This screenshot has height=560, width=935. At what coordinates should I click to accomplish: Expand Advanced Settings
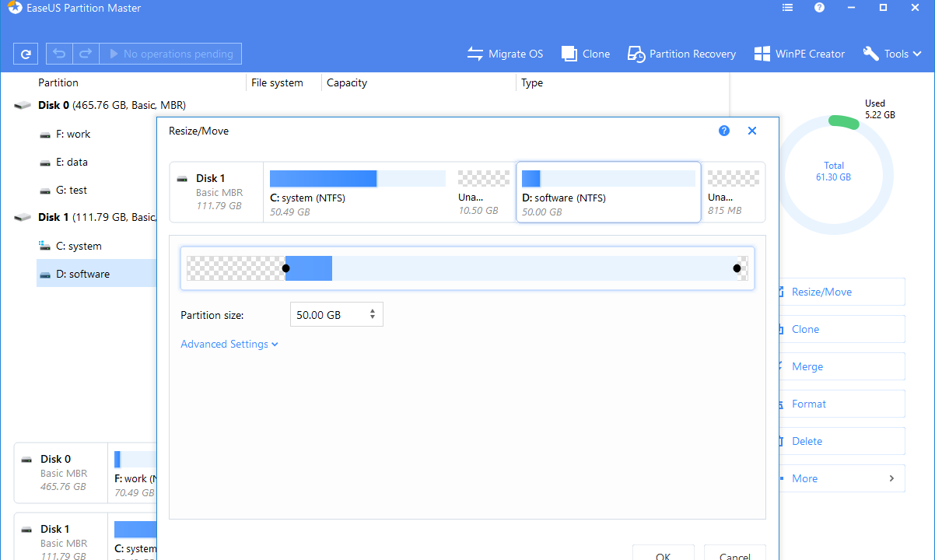[x=229, y=344]
